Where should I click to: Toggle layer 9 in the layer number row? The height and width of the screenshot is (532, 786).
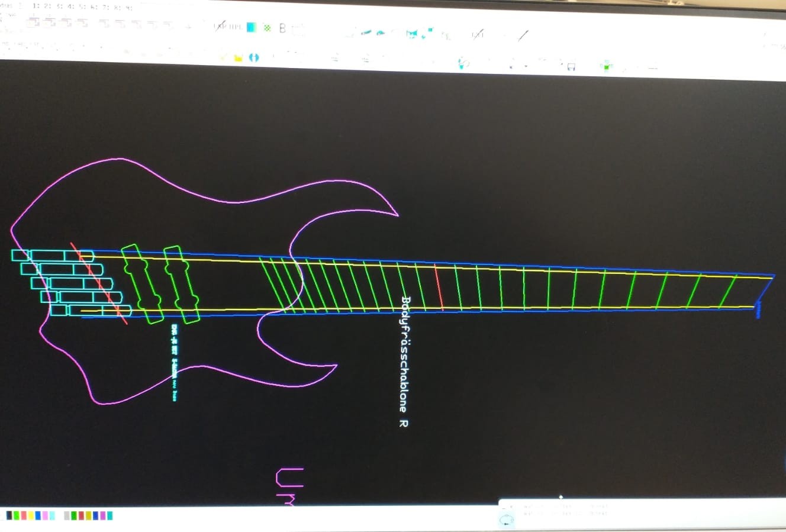click(127, 8)
